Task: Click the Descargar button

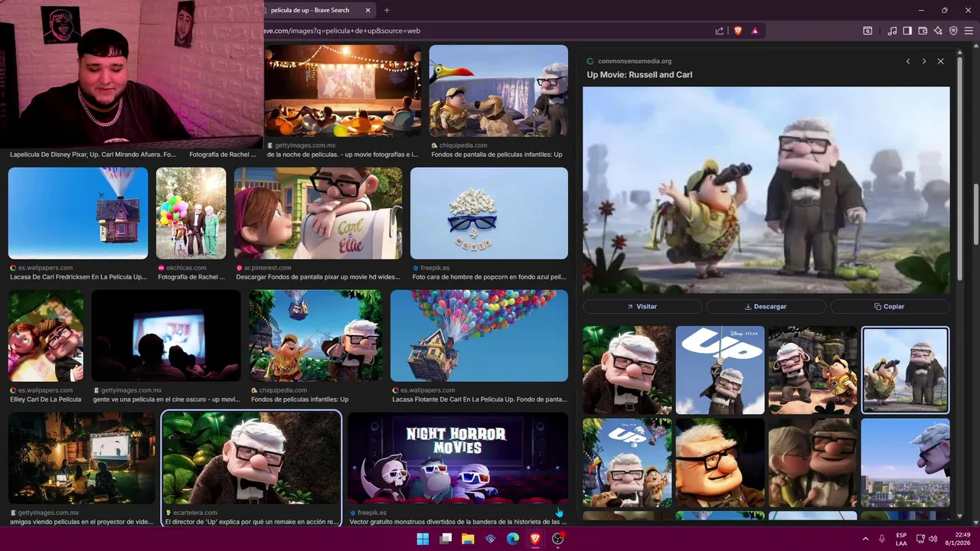Action: (766, 306)
